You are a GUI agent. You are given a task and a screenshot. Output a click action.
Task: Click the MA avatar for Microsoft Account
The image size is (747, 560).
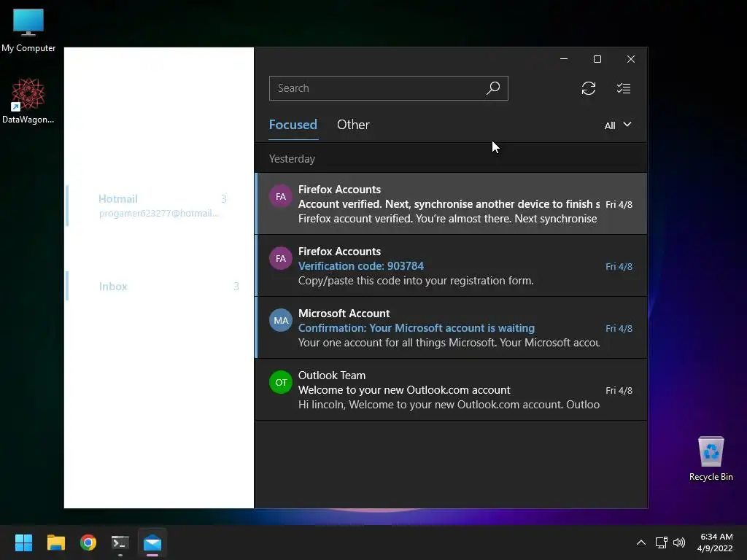(281, 321)
